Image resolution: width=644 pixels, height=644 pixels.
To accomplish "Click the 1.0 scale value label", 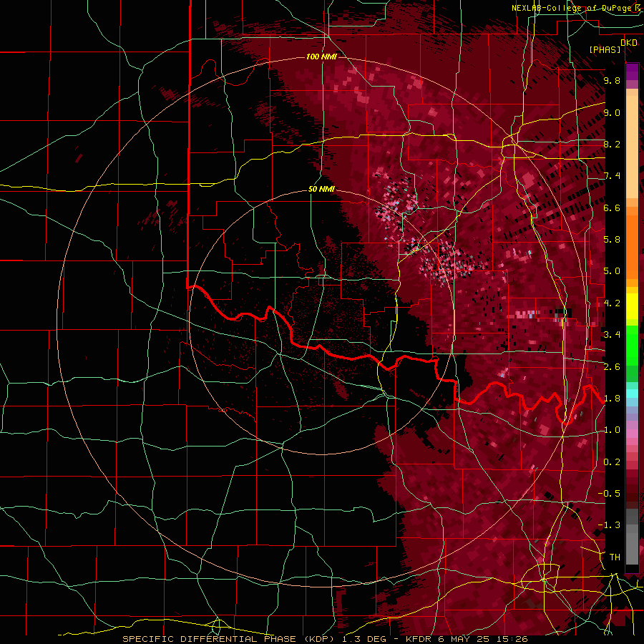I will [612, 430].
